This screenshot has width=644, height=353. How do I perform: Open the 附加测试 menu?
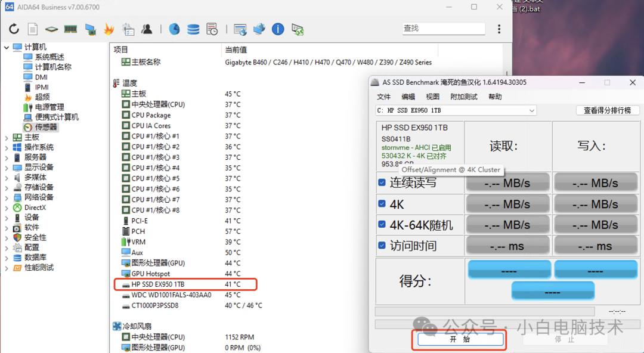[464, 97]
